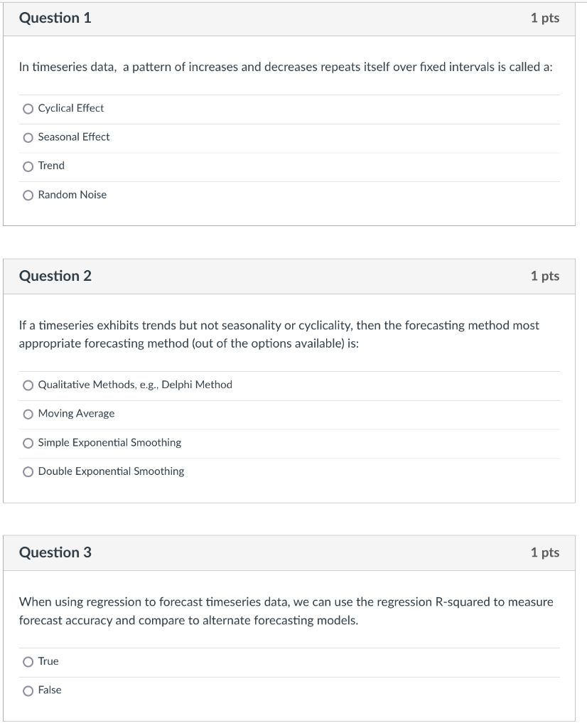This screenshot has height=728, width=587.
Task: Click the Question 3 heading
Action: [55, 552]
